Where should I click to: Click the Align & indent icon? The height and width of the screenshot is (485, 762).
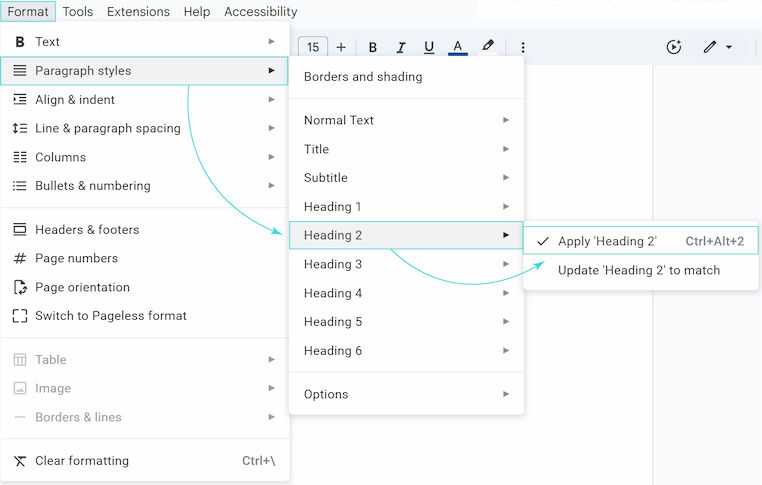click(x=20, y=100)
